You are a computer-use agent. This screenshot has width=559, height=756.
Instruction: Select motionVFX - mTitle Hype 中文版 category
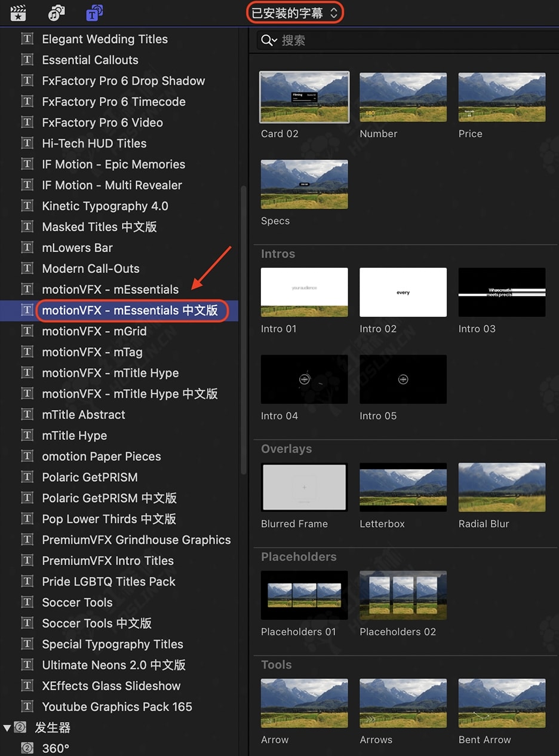130,394
